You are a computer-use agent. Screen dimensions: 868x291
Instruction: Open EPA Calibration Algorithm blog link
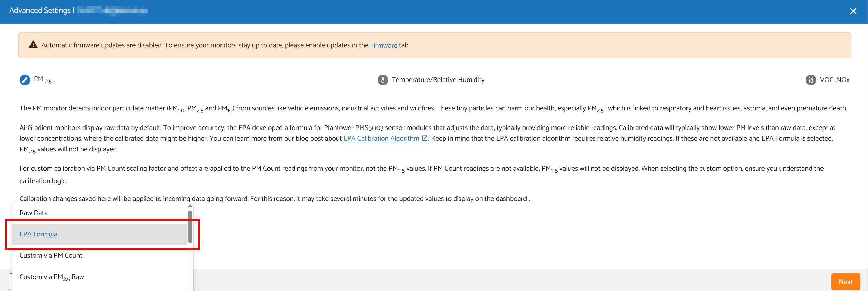pos(381,138)
